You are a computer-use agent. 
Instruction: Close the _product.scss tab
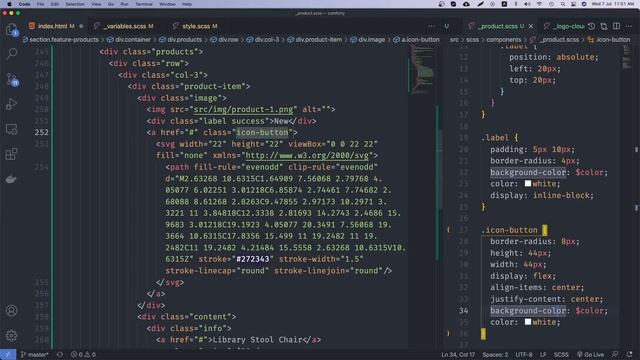tap(531, 26)
